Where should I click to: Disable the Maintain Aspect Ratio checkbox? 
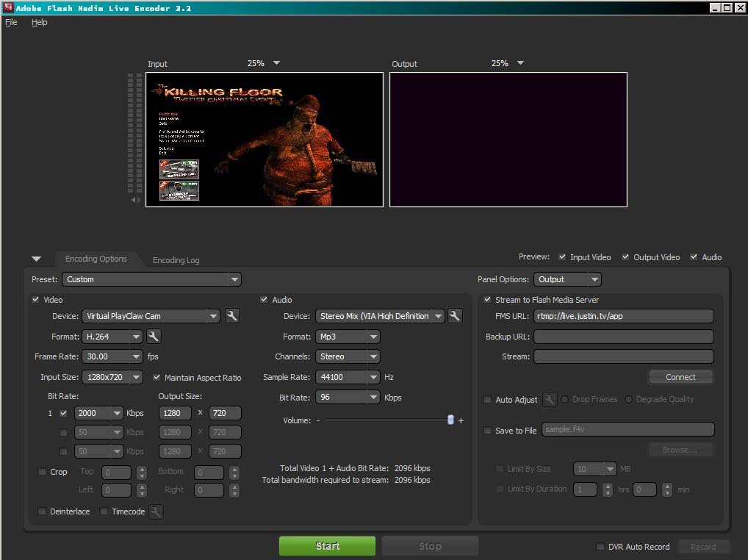157,378
